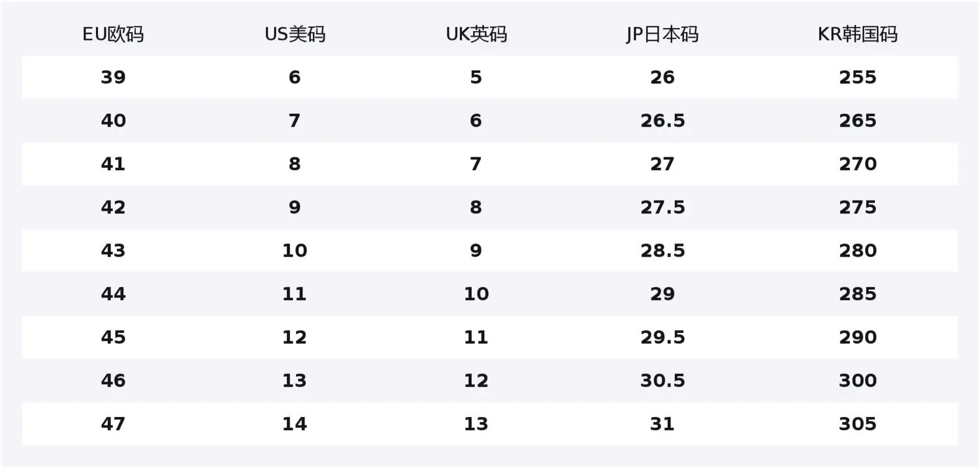Click EU size 47 cell

pos(113,424)
